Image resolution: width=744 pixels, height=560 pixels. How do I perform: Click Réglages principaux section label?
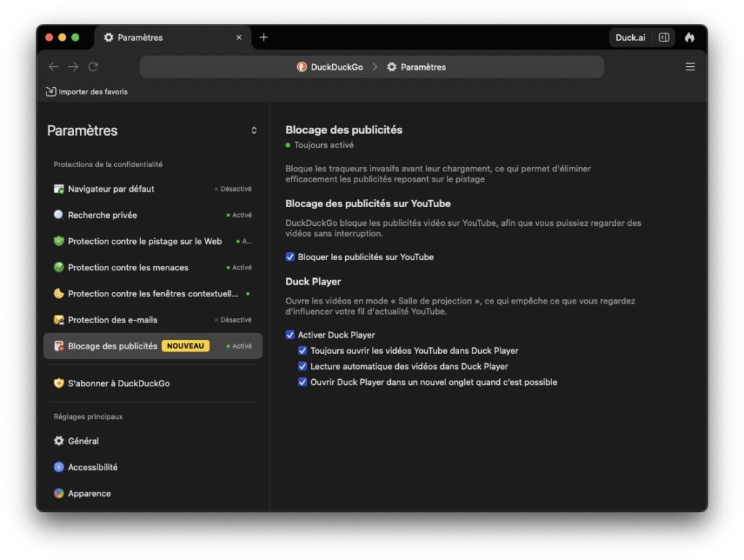88,416
